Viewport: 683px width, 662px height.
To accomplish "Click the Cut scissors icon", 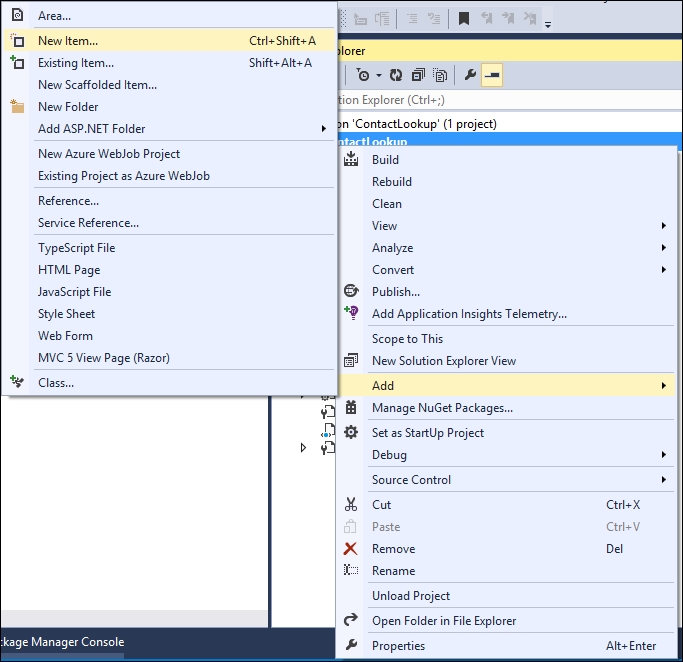I will coord(351,505).
